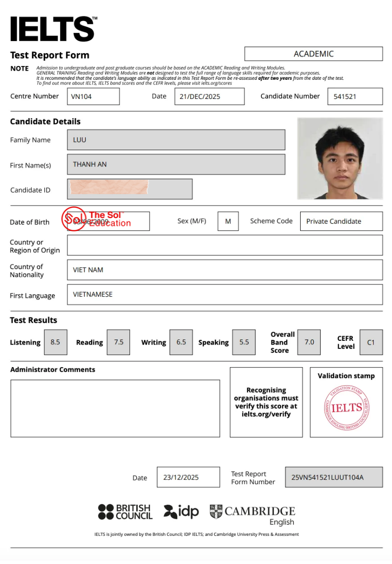Click the First Language label
This screenshot has width=392, height=564.
[33, 296]
